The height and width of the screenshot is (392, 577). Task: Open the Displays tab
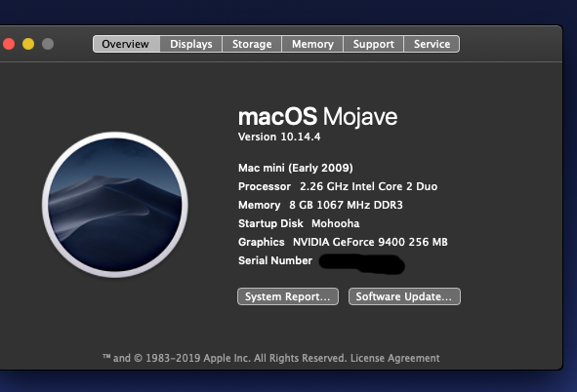coord(191,44)
